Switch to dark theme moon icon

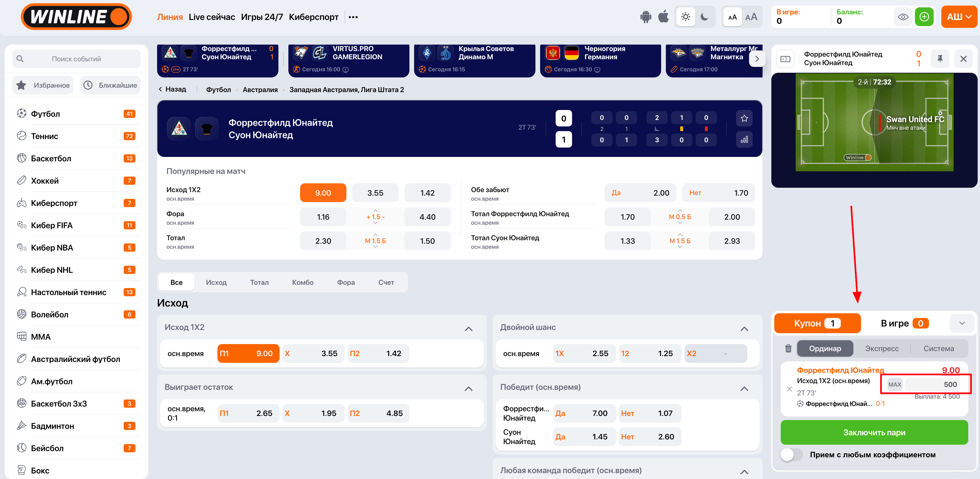coord(704,17)
